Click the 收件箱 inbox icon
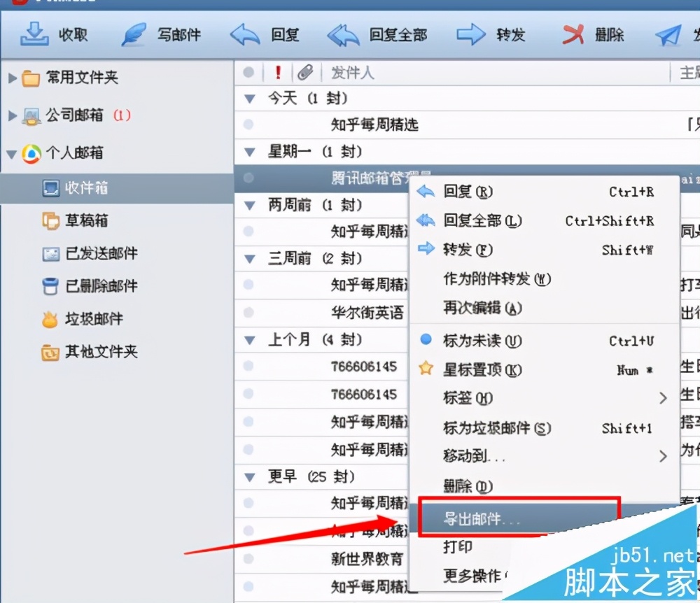Screen dimensions: 700x603 [x=50, y=187]
